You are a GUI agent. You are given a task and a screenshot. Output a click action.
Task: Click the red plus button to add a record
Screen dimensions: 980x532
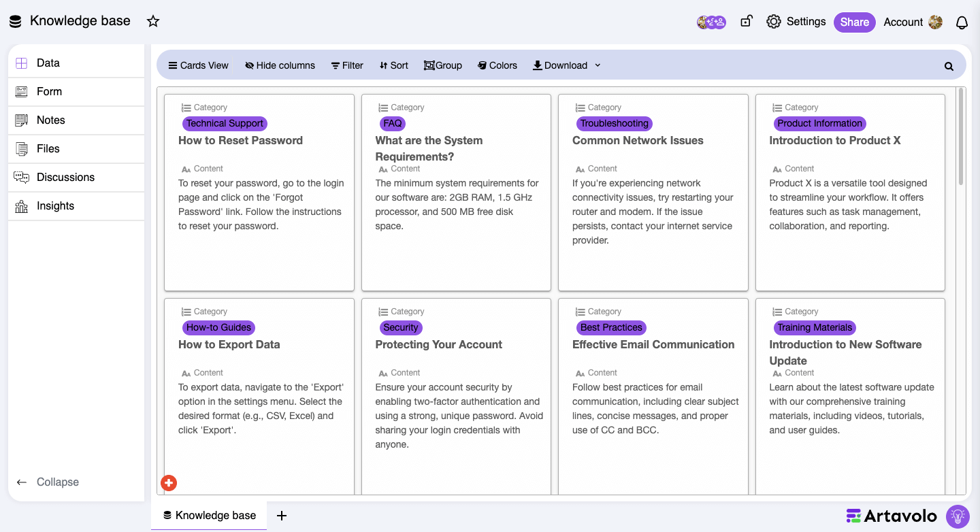[x=169, y=483]
